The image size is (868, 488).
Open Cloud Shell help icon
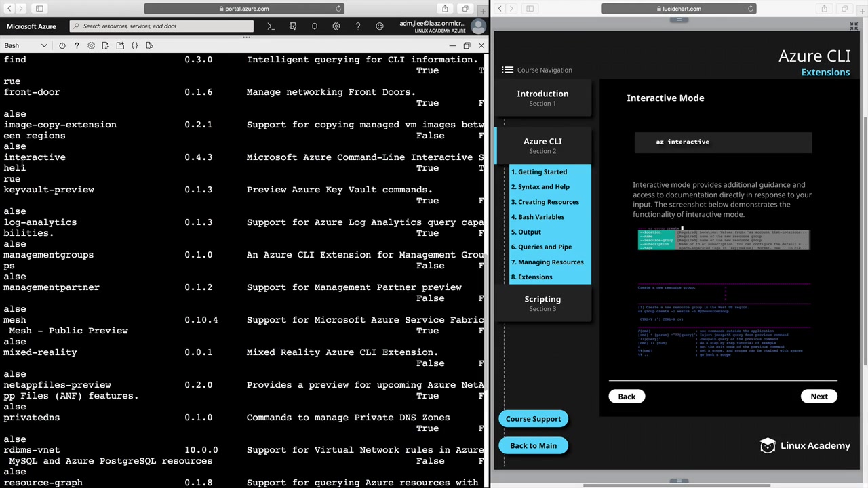[x=77, y=45]
